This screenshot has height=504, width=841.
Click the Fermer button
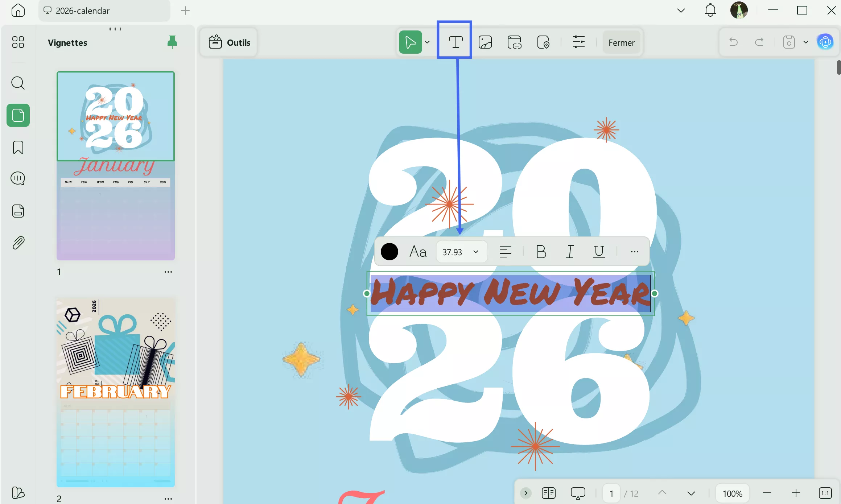click(x=621, y=42)
